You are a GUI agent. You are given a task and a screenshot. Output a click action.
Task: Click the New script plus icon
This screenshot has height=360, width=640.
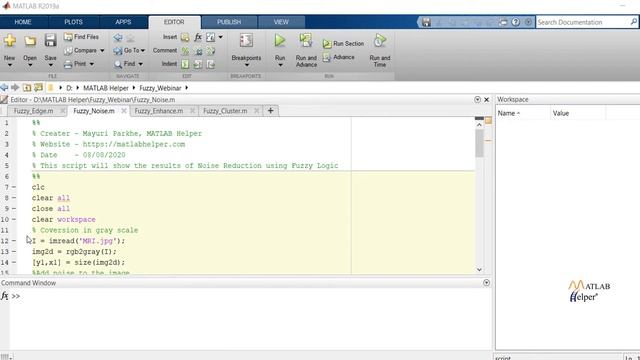(10, 40)
